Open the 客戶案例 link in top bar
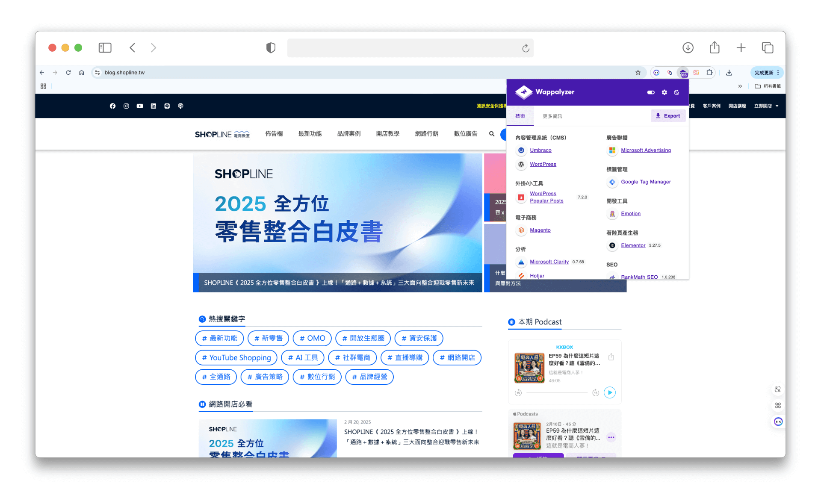 711,106
